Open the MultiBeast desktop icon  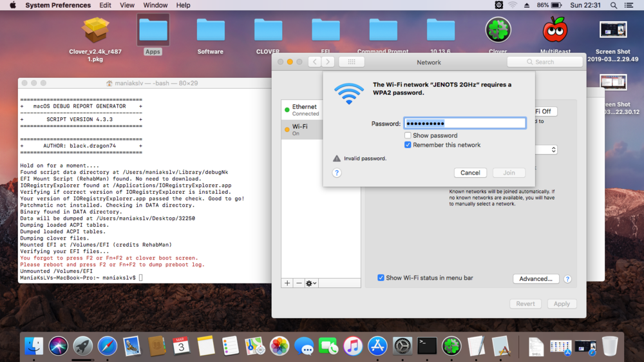[555, 31]
